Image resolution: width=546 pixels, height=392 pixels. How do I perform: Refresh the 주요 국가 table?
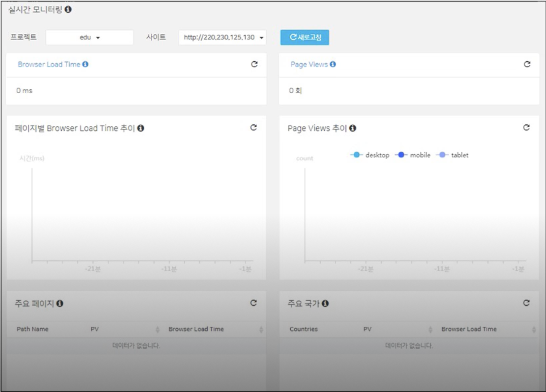coord(526,303)
